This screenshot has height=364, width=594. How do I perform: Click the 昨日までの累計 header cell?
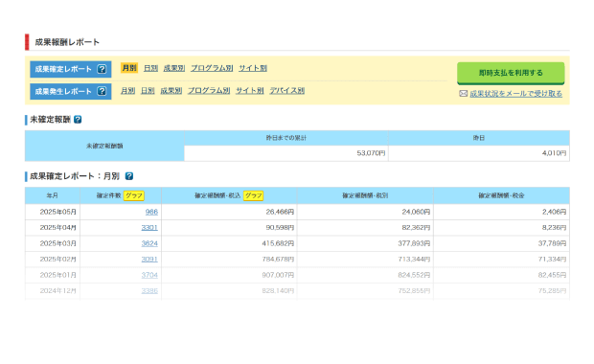point(286,138)
